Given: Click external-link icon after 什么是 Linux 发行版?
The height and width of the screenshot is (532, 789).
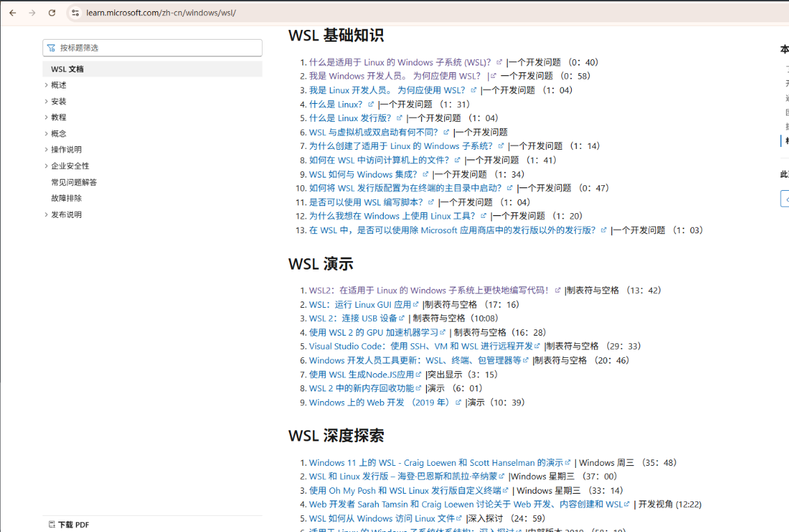Looking at the screenshot, I should click(399, 118).
